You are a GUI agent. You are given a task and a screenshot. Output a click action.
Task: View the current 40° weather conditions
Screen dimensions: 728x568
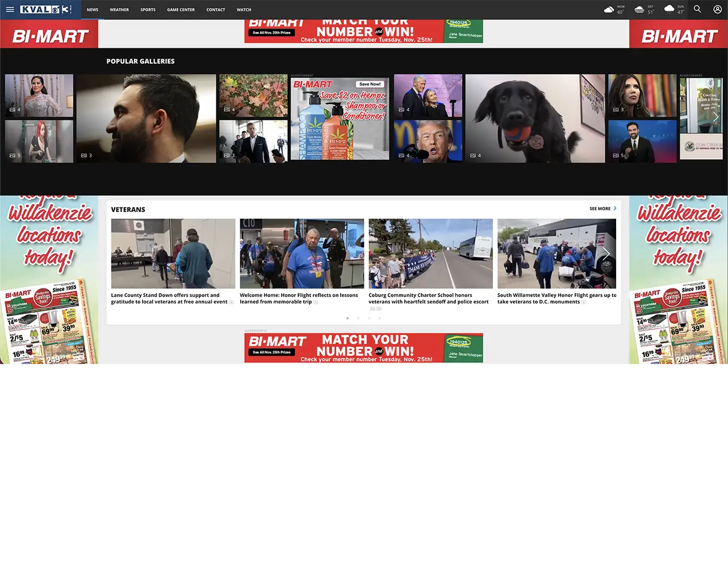tap(614, 10)
